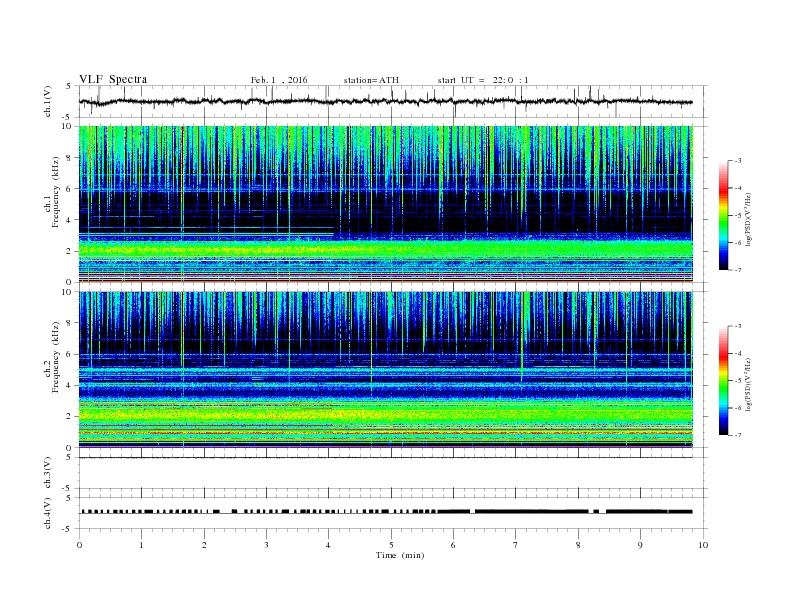This screenshot has width=792, height=612.
Task: Click ch.1 spectrogram "0" kHz tick label
Action: click(69, 282)
